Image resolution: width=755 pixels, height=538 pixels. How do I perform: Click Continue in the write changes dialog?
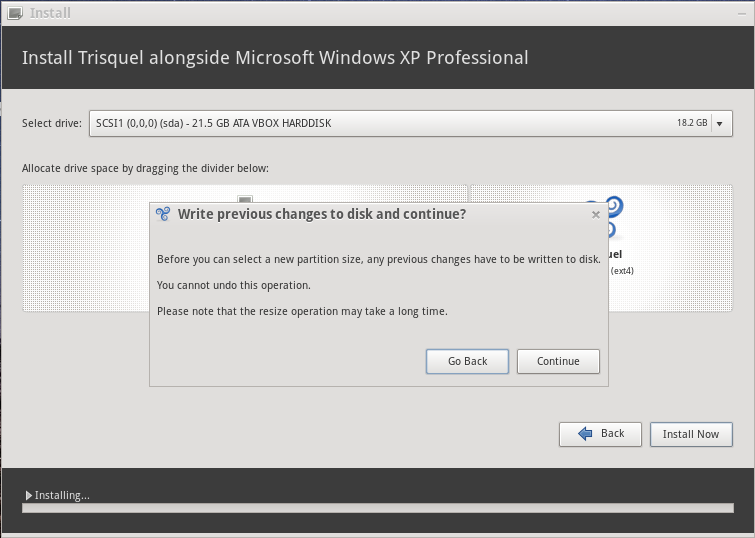tap(558, 361)
